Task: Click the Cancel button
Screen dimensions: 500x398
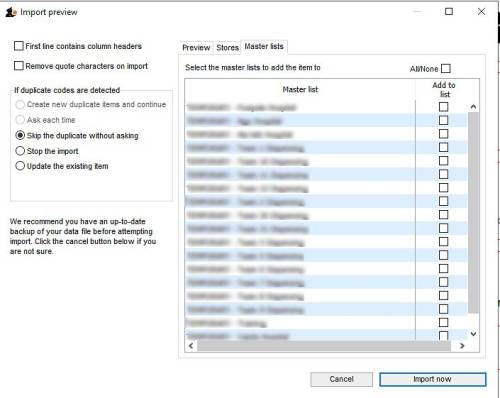Action: pos(341,379)
